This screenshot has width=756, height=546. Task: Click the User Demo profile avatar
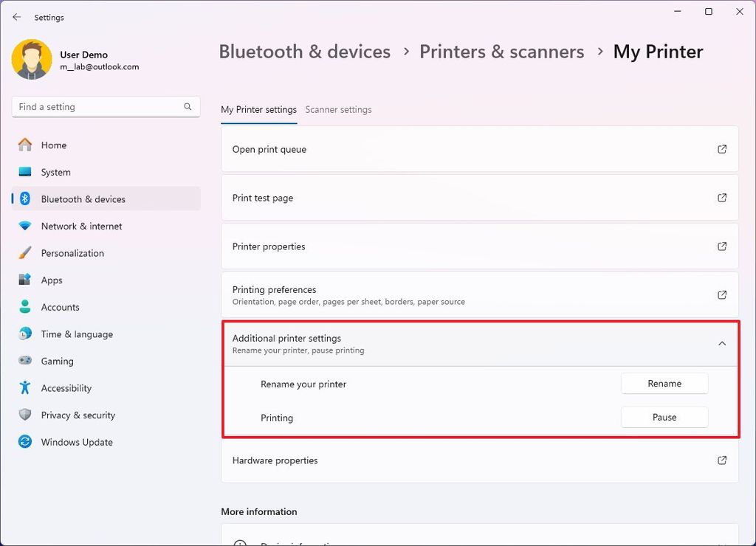30,58
